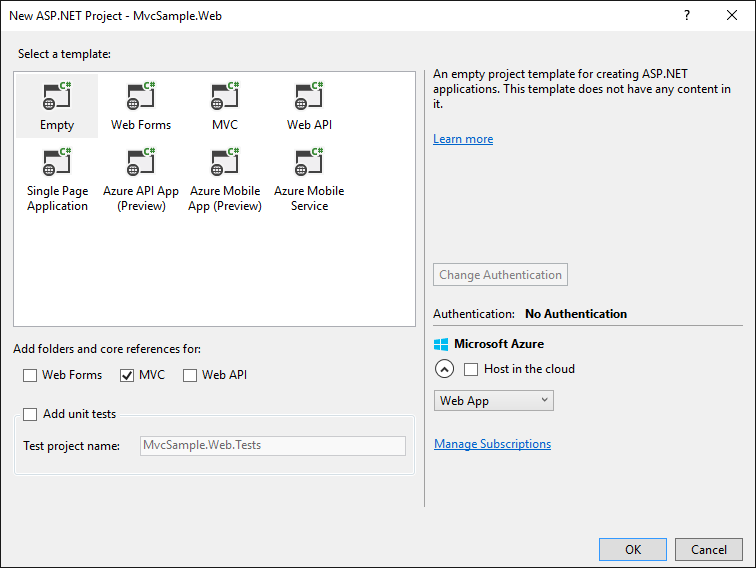
Task: Click the Microsoft Azure Windows logo
Action: pyautogui.click(x=441, y=344)
